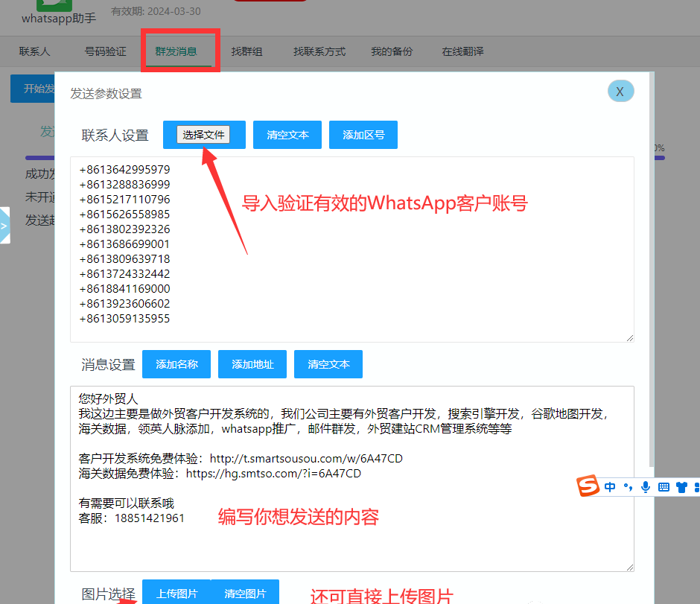Image resolution: width=700 pixels, height=604 pixels.
Task: Open the 找群组 tab
Action: (x=246, y=52)
